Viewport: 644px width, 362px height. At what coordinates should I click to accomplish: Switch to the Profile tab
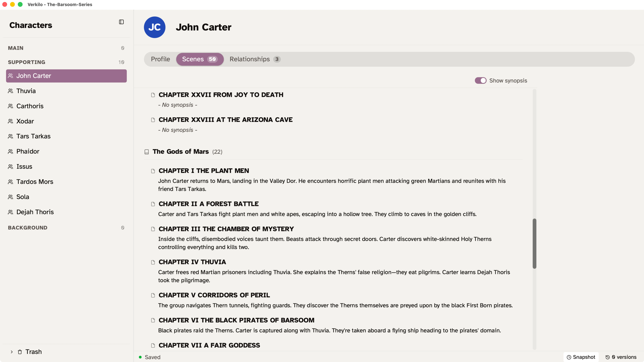pyautogui.click(x=160, y=59)
